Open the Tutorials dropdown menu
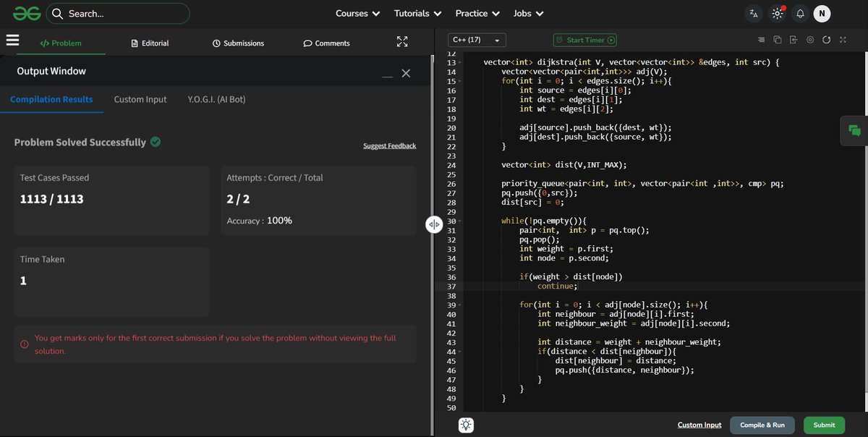Screen dimensions: 868x437 [417, 13]
